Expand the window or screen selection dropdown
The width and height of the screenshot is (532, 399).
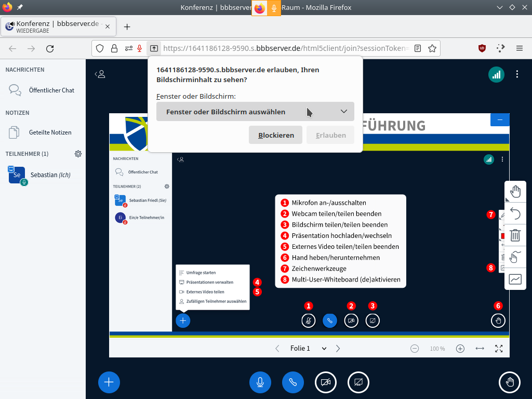(x=255, y=112)
